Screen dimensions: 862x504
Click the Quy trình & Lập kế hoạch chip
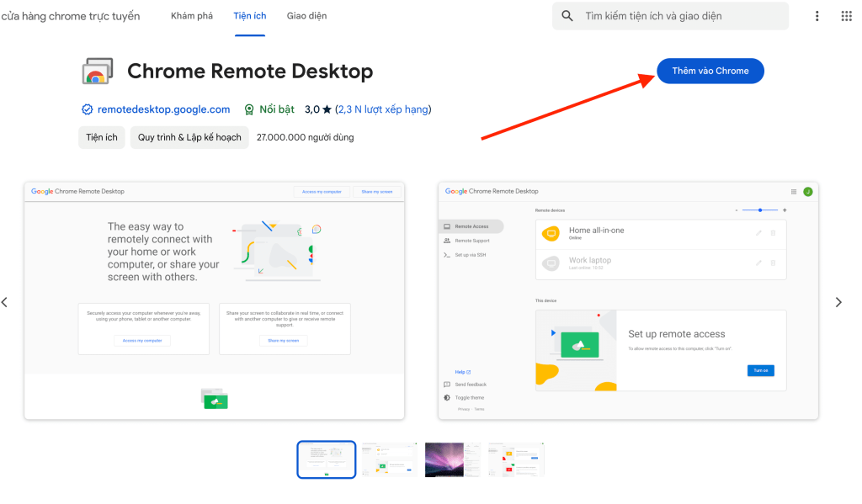coord(189,137)
